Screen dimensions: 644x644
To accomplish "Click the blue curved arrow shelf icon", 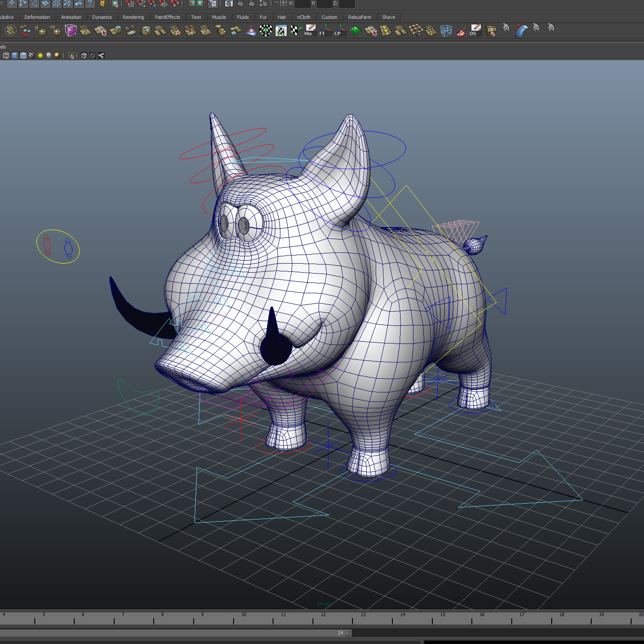I will click(521, 30).
